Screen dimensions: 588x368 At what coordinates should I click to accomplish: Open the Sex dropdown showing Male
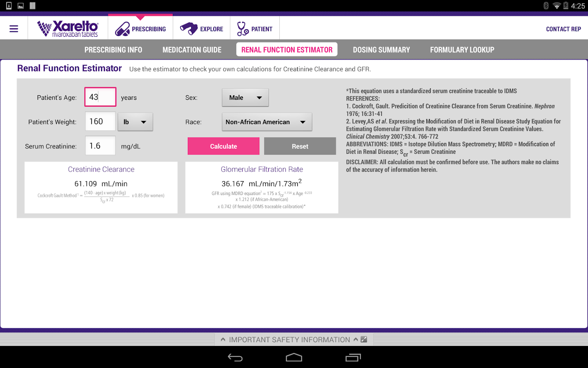[245, 98]
